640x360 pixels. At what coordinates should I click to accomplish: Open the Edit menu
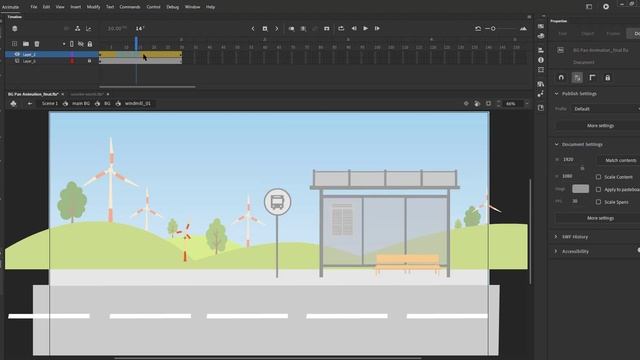(x=47, y=7)
